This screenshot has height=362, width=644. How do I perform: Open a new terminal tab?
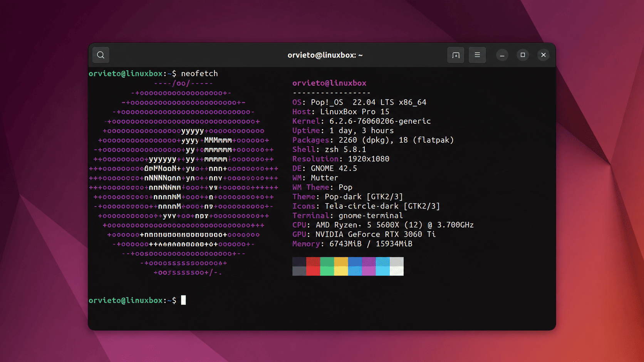tap(456, 55)
